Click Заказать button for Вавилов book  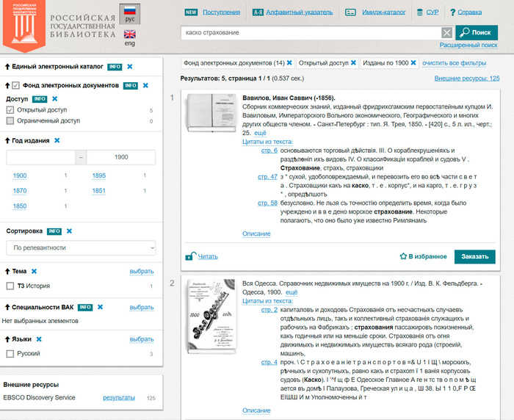[x=474, y=256]
